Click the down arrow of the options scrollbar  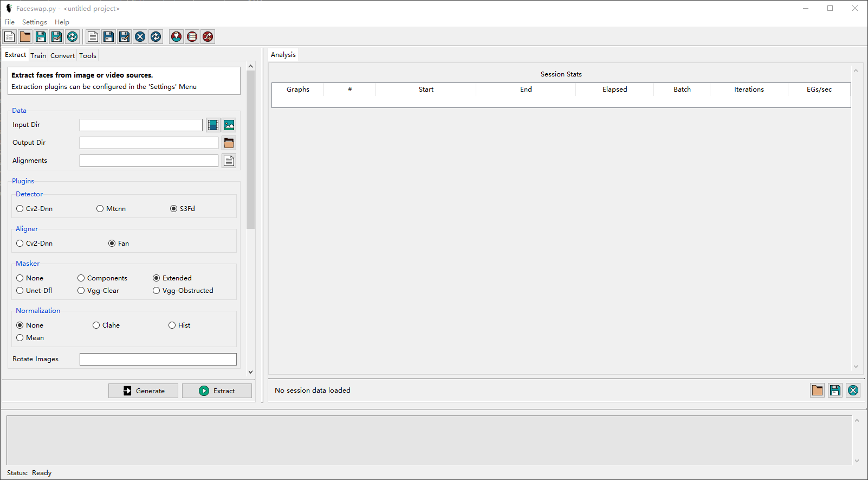point(250,372)
